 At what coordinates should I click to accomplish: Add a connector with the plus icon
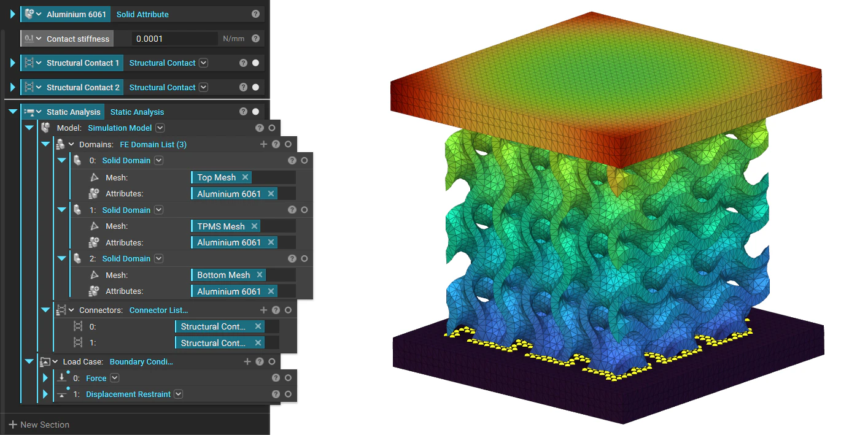[x=263, y=310]
